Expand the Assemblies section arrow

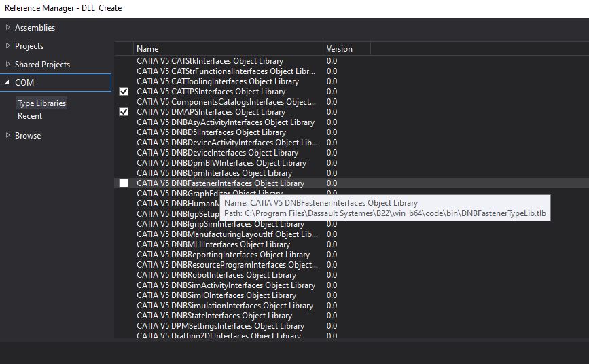[x=7, y=27]
